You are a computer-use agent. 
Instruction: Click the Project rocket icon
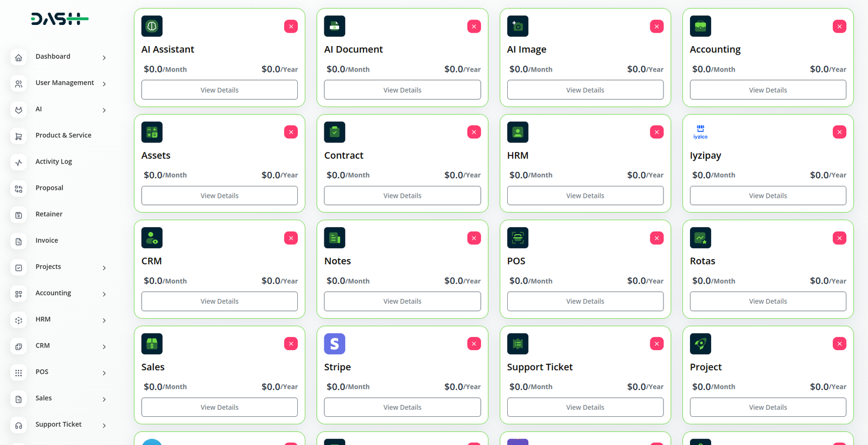point(700,344)
